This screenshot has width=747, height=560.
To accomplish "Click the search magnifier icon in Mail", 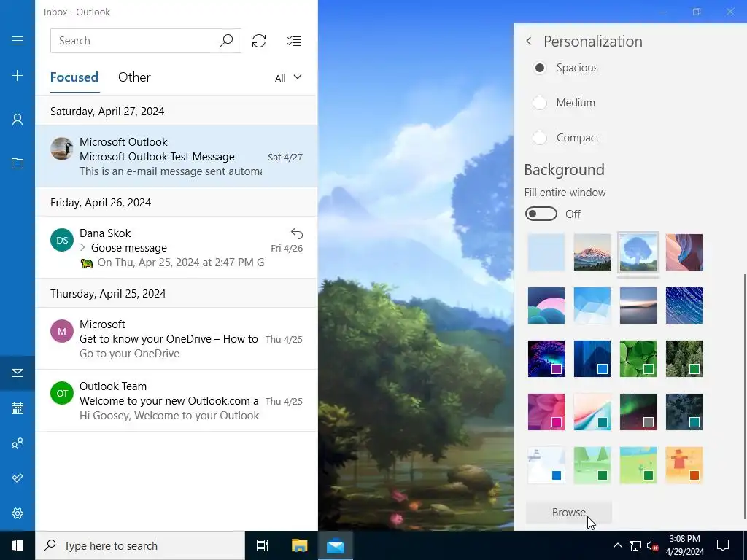I will [x=226, y=41].
